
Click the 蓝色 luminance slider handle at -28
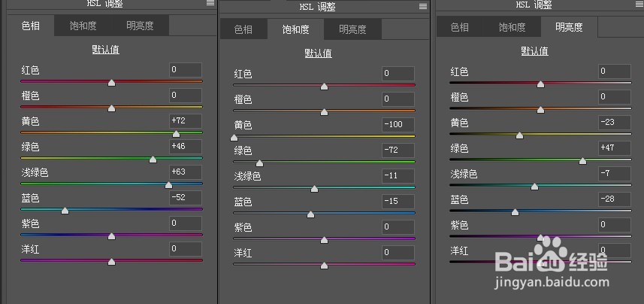point(515,212)
